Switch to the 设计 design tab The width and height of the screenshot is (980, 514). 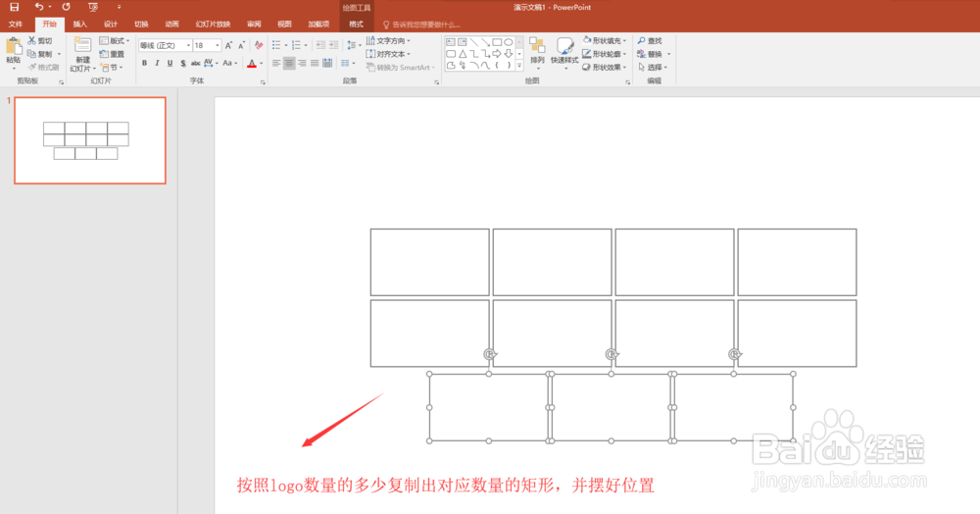tap(111, 25)
